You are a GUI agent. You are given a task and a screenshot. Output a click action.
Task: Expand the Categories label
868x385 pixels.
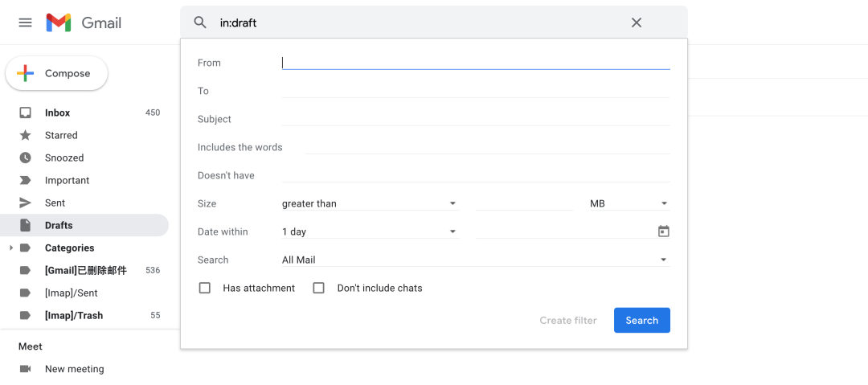point(11,248)
